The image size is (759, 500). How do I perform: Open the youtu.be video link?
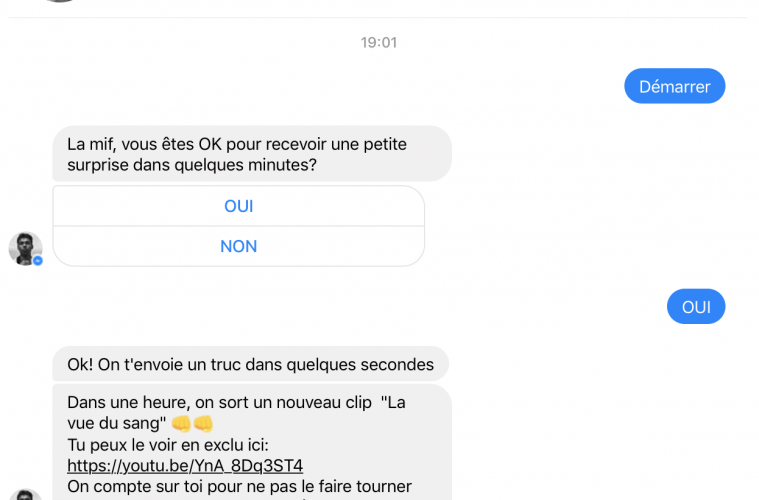pyautogui.click(x=185, y=465)
